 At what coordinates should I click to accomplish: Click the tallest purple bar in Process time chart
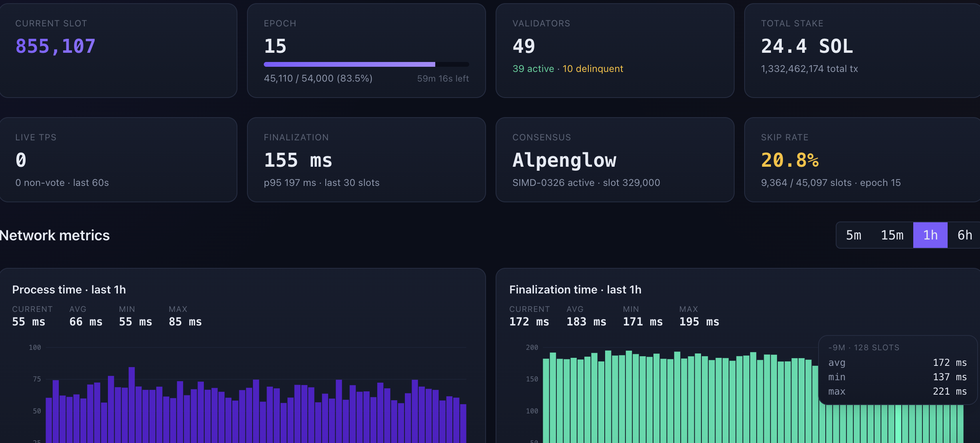coord(132,405)
